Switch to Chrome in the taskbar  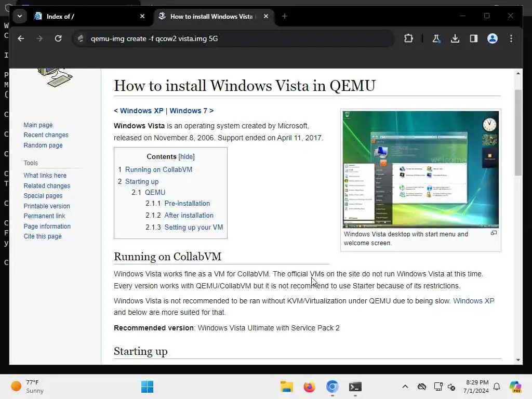(x=332, y=387)
